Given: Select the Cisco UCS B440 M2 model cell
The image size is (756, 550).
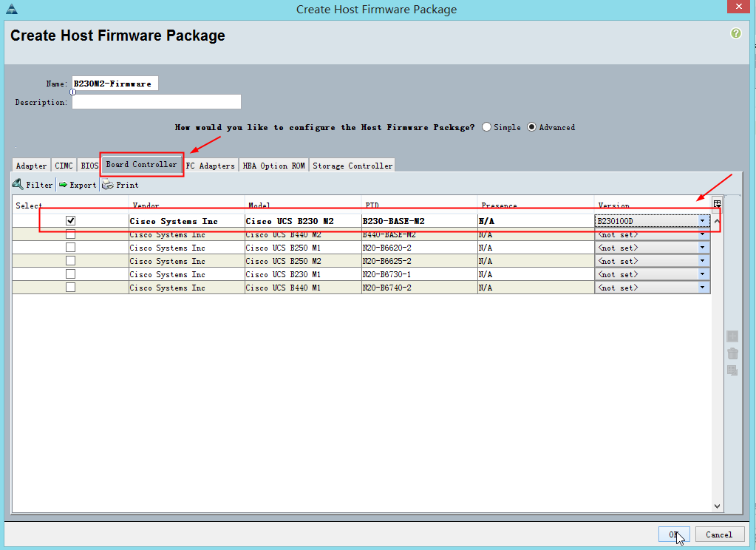Looking at the screenshot, I should click(303, 234).
